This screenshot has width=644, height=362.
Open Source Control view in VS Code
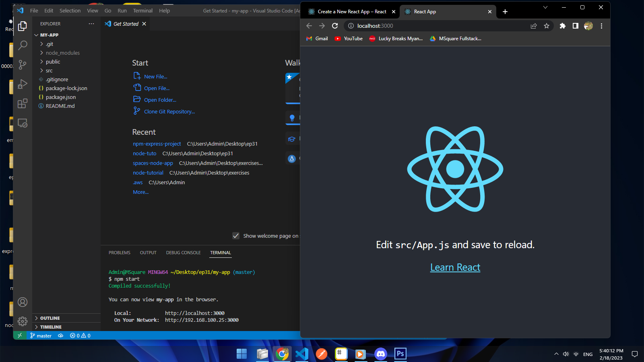23,64
